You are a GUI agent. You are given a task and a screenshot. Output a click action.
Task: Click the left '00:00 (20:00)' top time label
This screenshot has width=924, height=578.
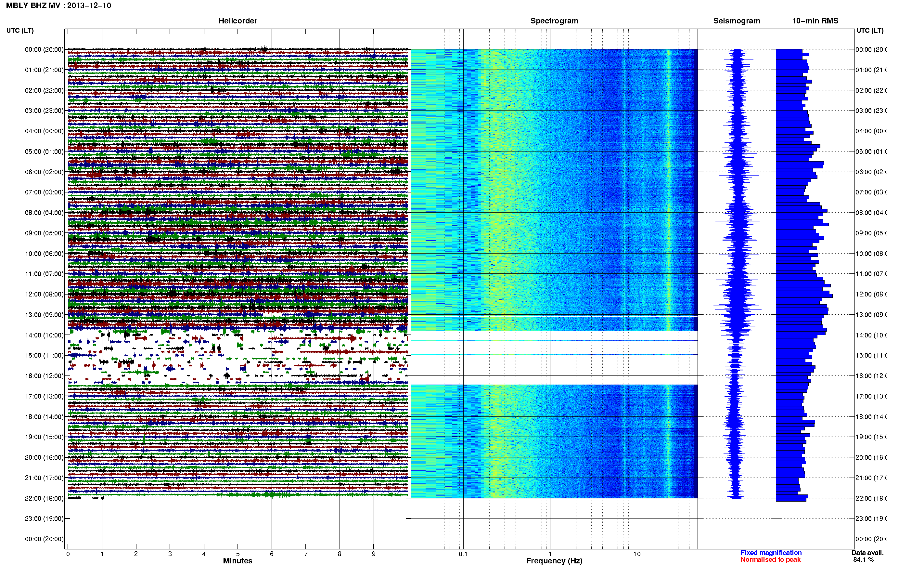tap(44, 49)
